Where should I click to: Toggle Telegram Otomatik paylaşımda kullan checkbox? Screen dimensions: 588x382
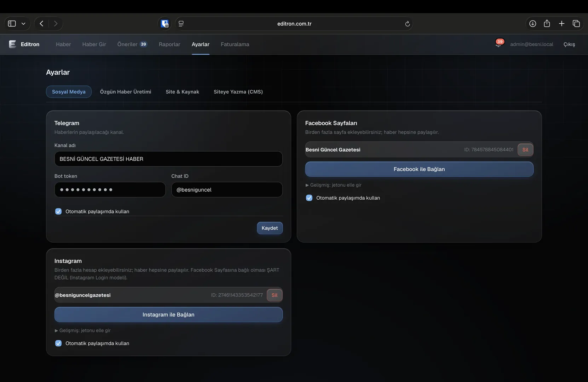[x=58, y=211]
